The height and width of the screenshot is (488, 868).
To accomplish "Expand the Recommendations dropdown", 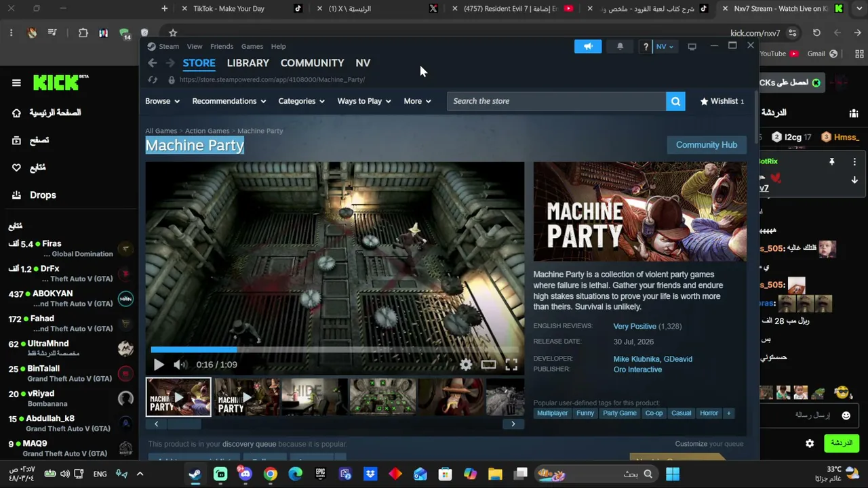I will click(x=229, y=101).
